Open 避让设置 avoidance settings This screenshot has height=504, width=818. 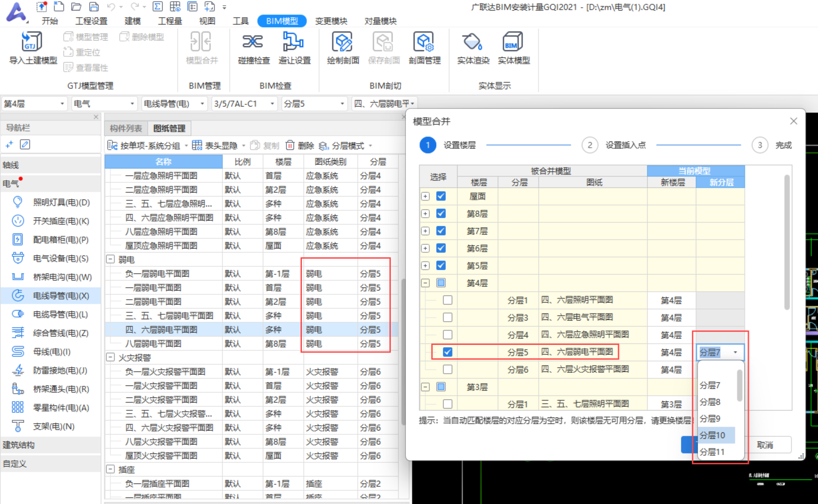point(294,48)
